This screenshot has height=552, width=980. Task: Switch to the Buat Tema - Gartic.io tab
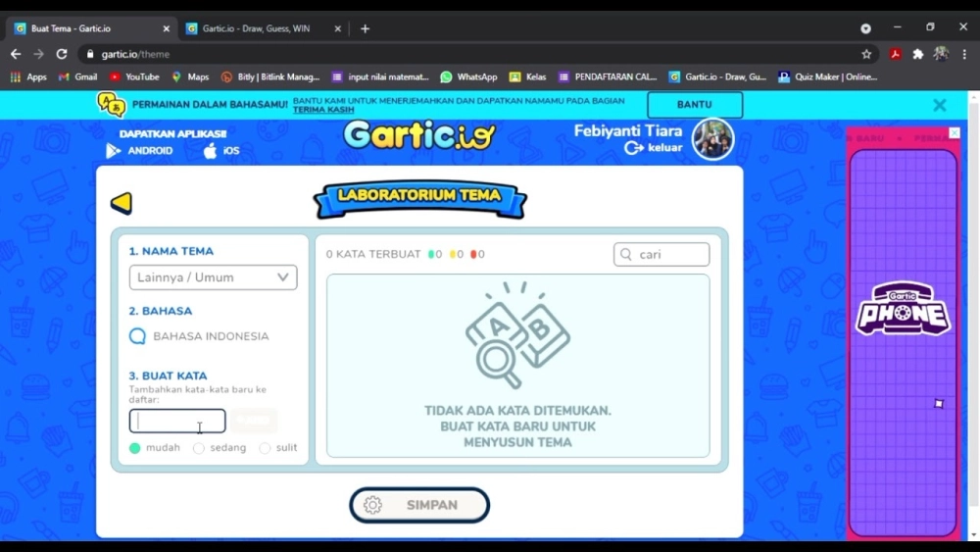[90, 28]
